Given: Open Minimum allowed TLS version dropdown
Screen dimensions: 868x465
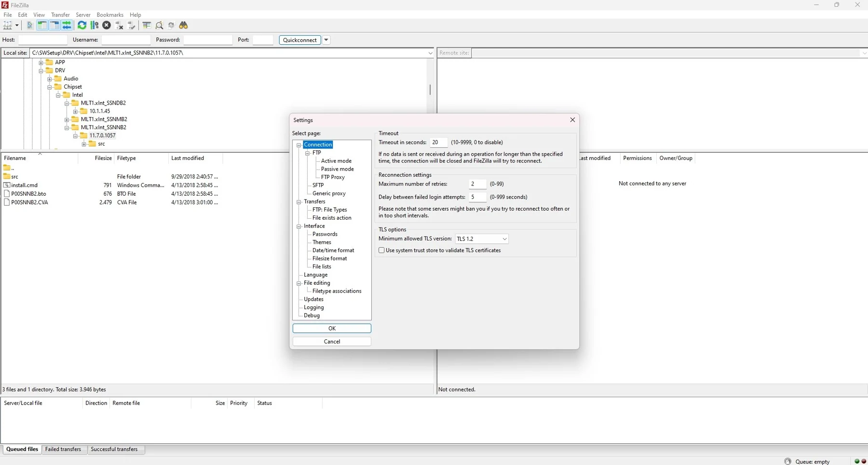Looking at the screenshot, I should click(x=482, y=239).
